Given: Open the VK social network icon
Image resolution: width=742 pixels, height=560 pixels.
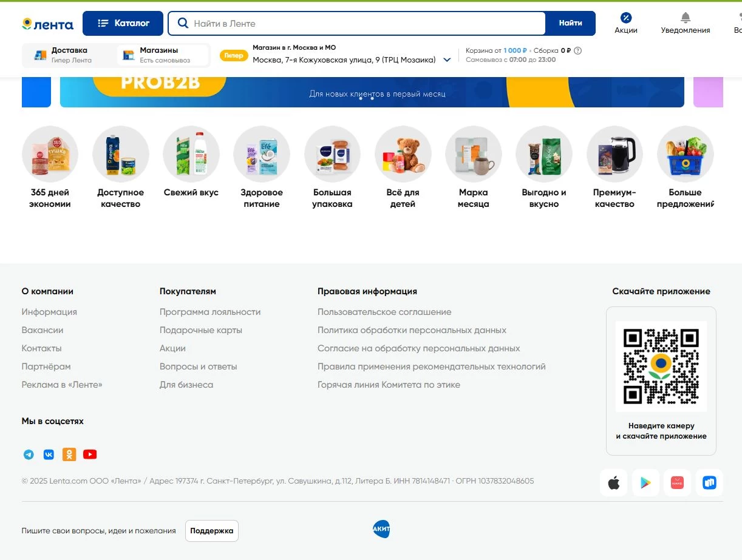Looking at the screenshot, I should point(49,454).
